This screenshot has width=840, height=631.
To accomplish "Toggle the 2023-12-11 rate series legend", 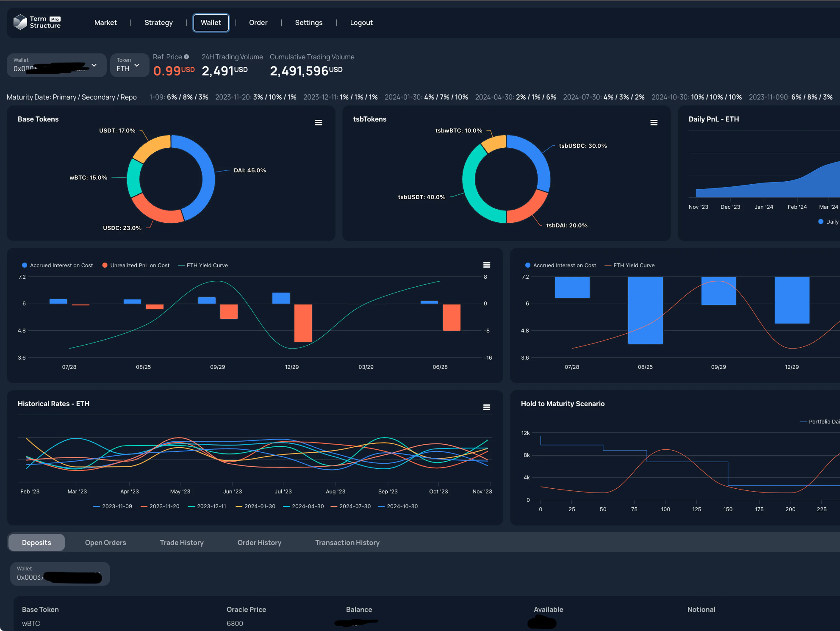I will tap(207, 506).
